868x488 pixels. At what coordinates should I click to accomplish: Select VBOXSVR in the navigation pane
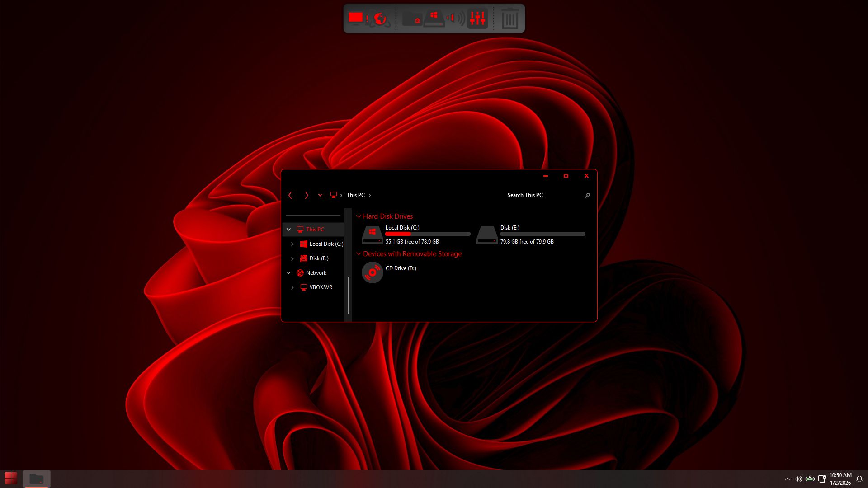pyautogui.click(x=321, y=287)
